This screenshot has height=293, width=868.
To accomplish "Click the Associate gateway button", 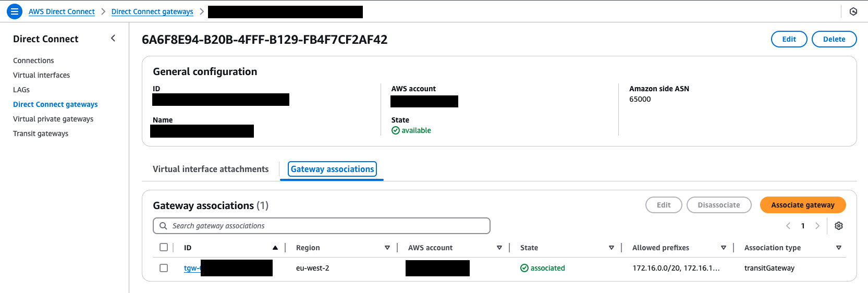I will click(803, 205).
